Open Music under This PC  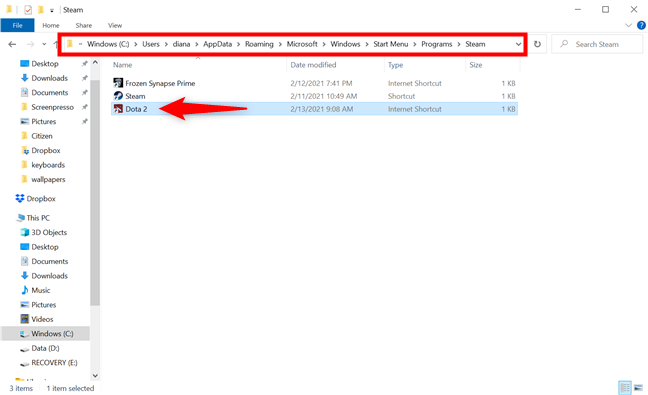(x=40, y=290)
